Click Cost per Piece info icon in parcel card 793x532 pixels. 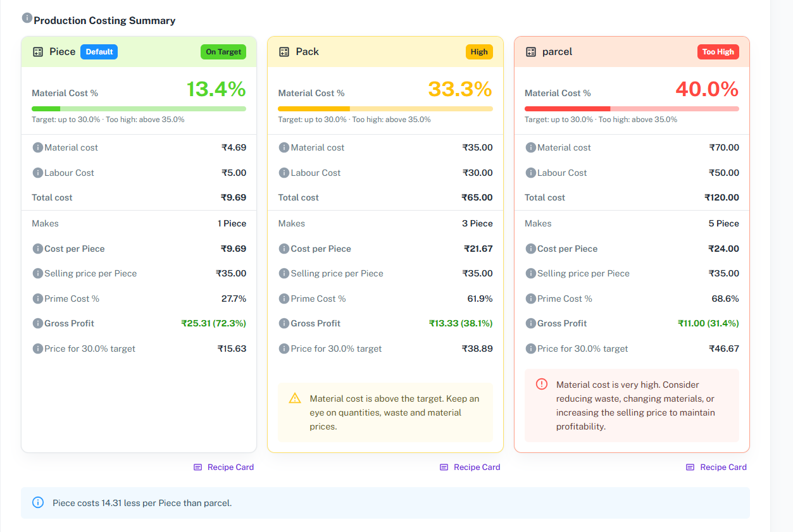click(x=530, y=249)
